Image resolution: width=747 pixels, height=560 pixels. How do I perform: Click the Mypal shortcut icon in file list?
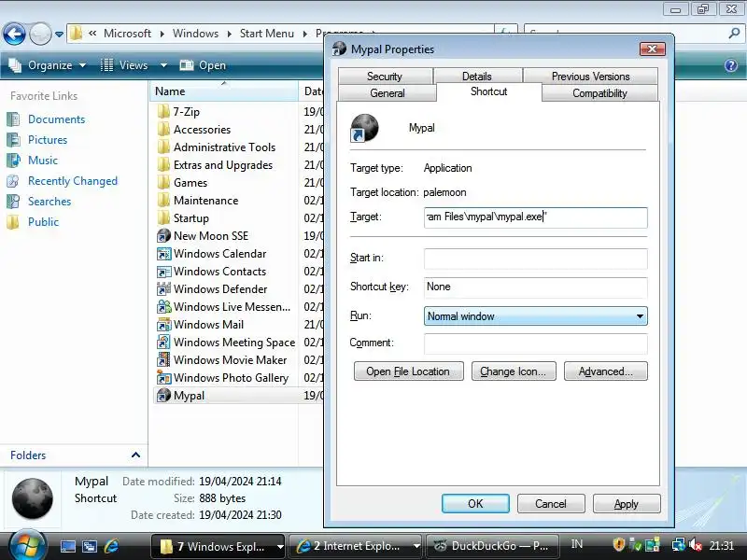[x=163, y=396]
